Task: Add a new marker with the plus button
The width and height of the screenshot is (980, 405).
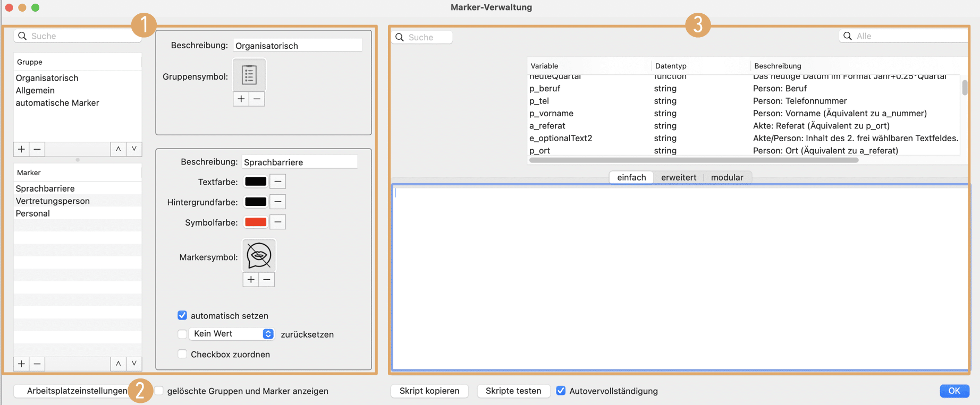Action: tap(21, 364)
